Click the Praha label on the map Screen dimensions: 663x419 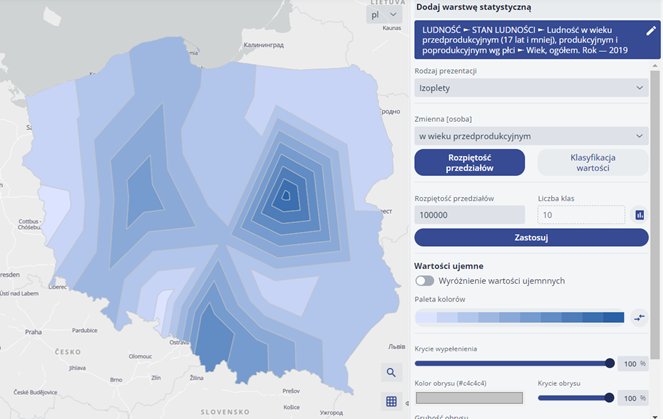click(x=33, y=332)
